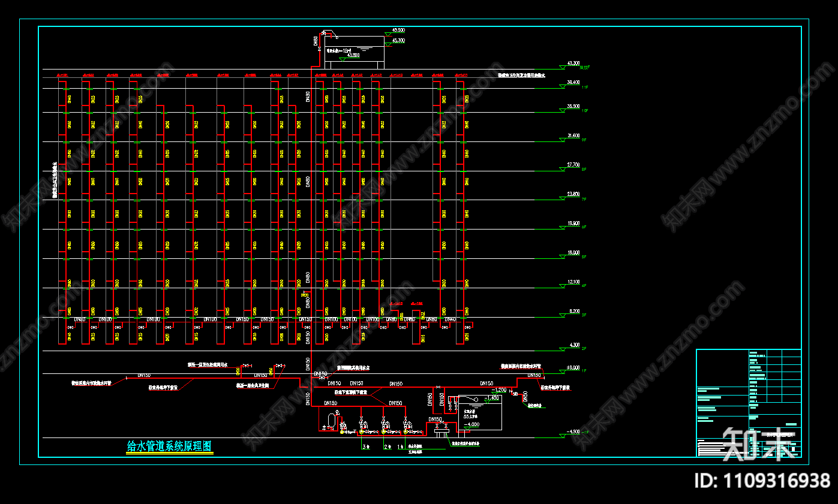The image size is (838, 504).
Task: Select the 8.200 elevation label
Action: pyautogui.click(x=574, y=312)
